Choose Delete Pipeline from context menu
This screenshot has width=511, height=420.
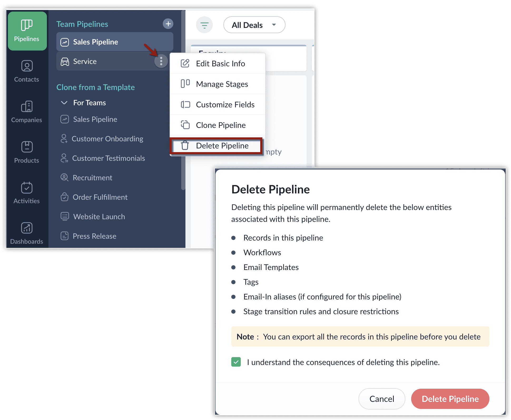(x=217, y=146)
